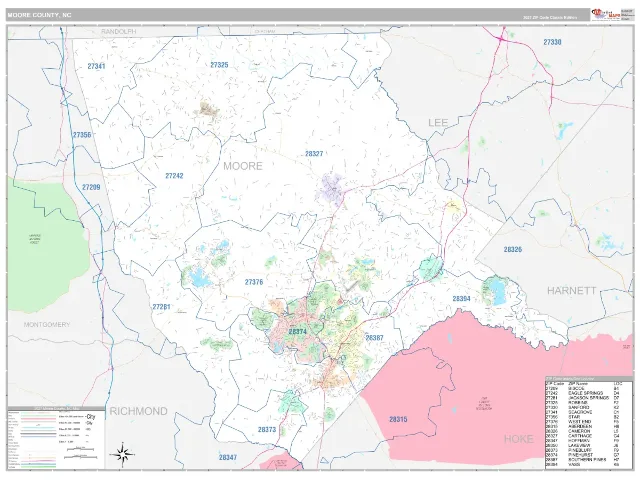Screen dimensions: 640x480
Task: Select ZIP code label 27341
Action: coord(96,66)
